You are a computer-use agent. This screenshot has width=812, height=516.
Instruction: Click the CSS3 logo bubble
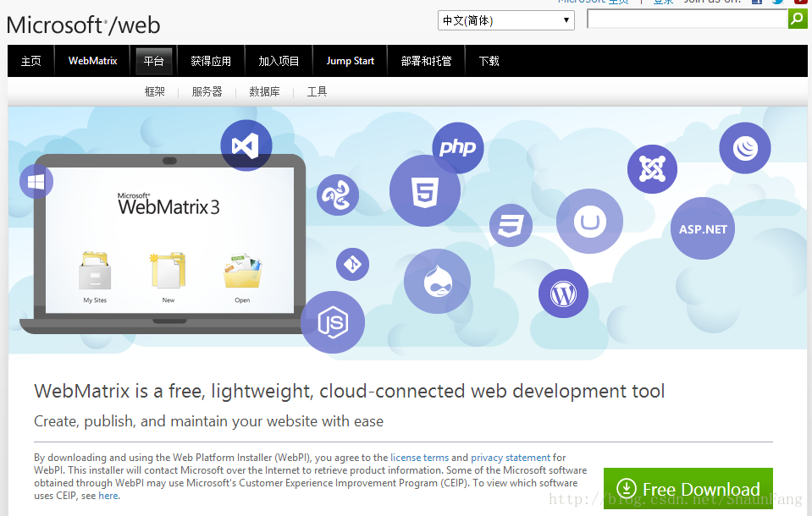tap(511, 226)
